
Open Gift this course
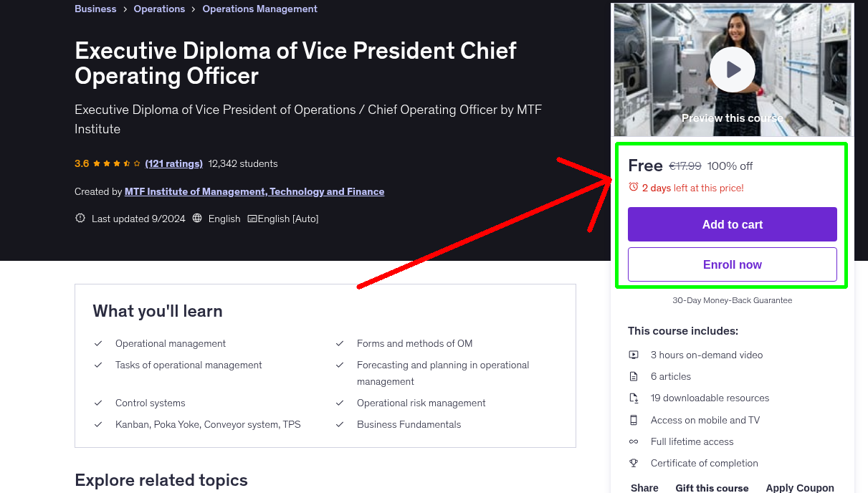tap(712, 487)
